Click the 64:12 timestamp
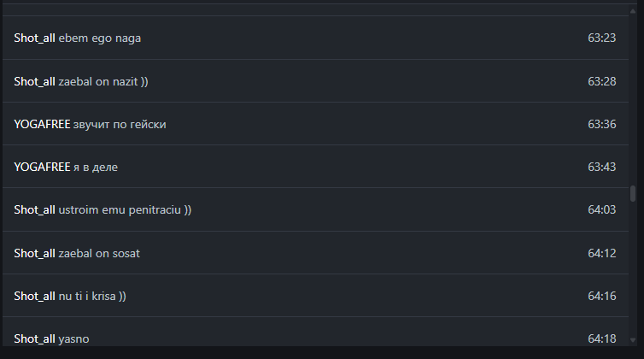This screenshot has width=644, height=359. click(x=601, y=253)
